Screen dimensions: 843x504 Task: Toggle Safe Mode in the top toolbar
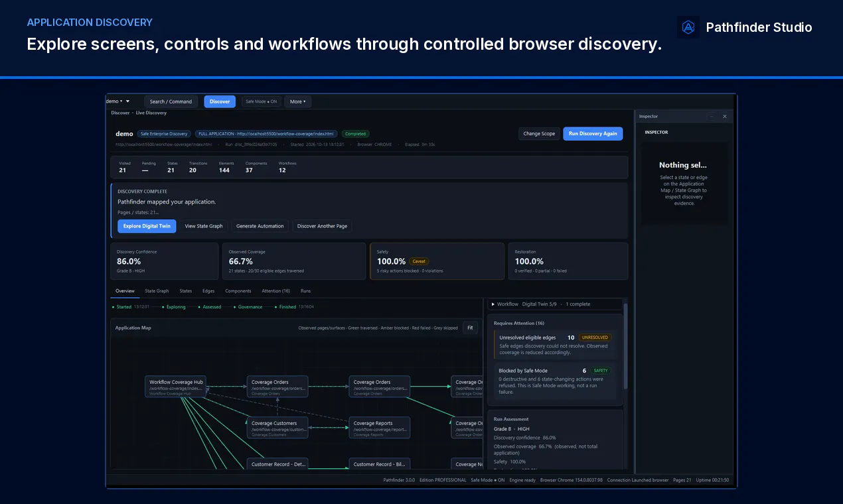(x=262, y=101)
